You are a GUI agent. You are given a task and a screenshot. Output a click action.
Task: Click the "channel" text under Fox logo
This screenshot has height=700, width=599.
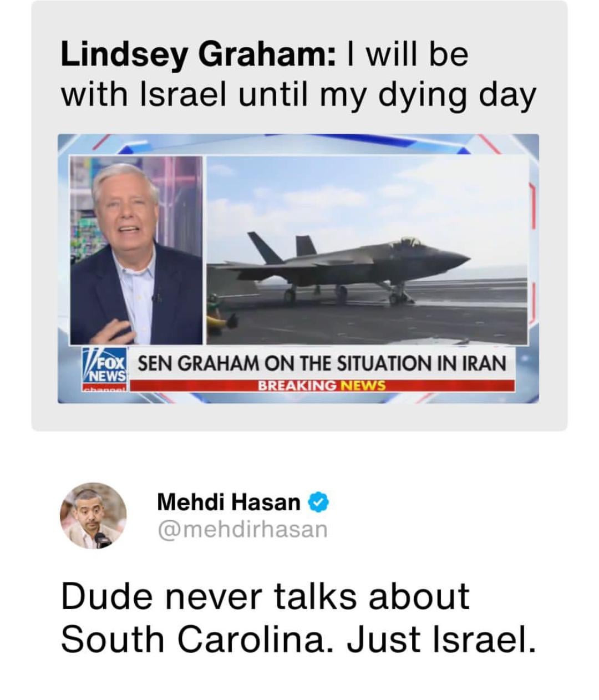[105, 389]
